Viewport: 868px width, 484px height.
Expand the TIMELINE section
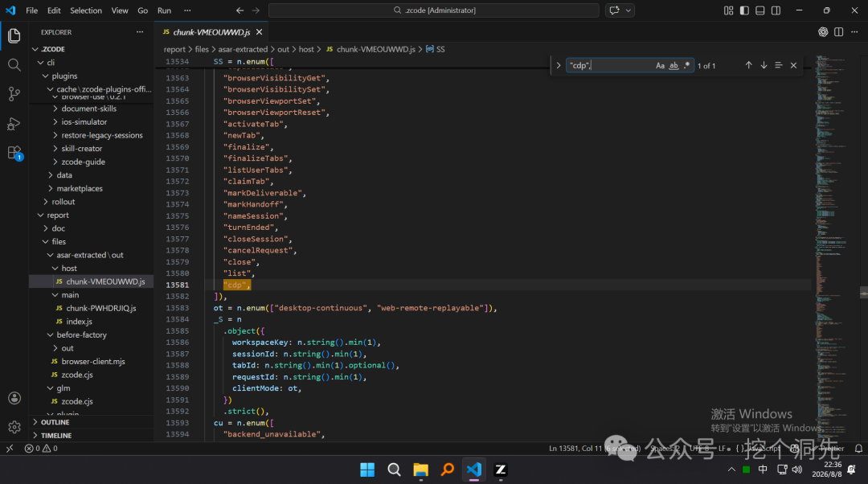[92, 435]
